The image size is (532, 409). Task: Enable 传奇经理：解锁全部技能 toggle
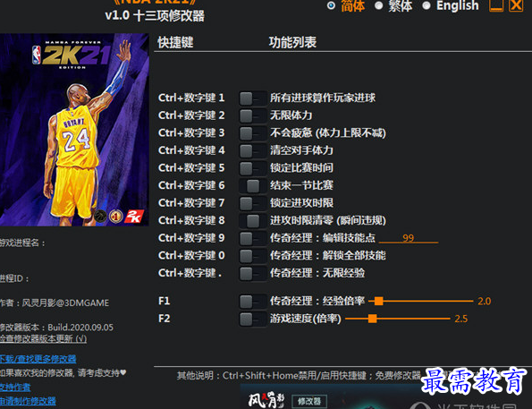253,256
